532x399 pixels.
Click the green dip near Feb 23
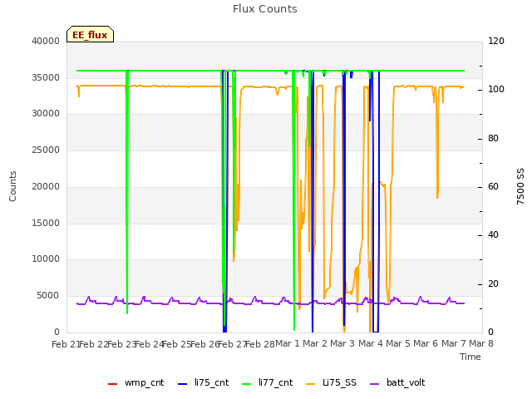pos(127,192)
